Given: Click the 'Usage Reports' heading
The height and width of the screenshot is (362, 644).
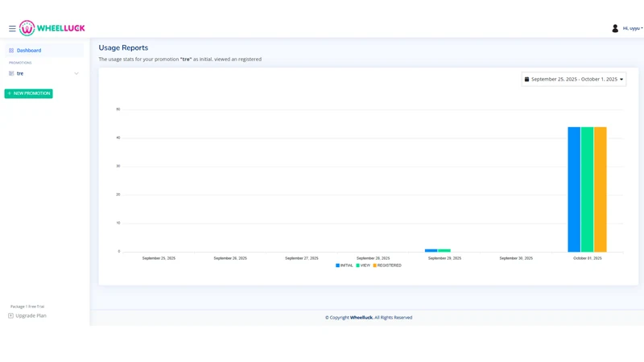Looking at the screenshot, I should click(x=123, y=47).
